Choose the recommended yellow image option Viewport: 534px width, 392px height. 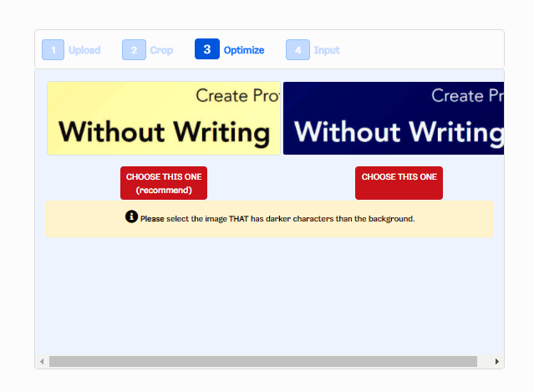164,183
